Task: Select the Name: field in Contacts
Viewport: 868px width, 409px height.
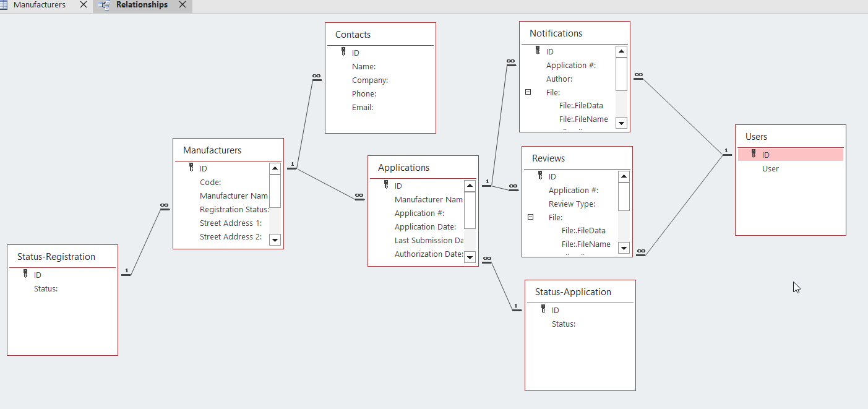Action: (364, 67)
